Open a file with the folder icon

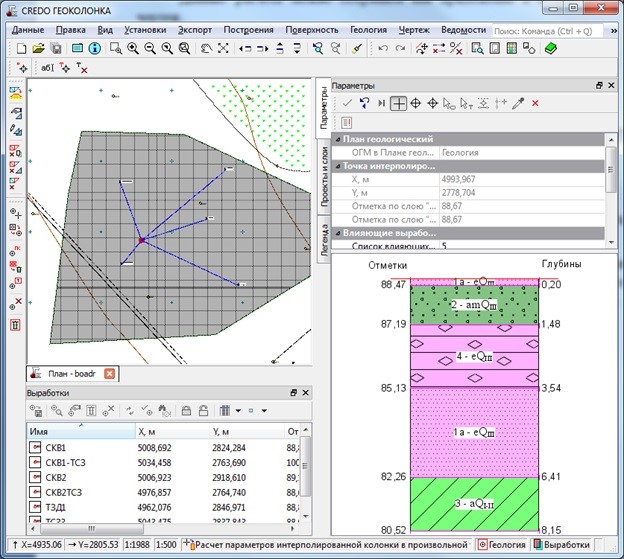[x=38, y=49]
